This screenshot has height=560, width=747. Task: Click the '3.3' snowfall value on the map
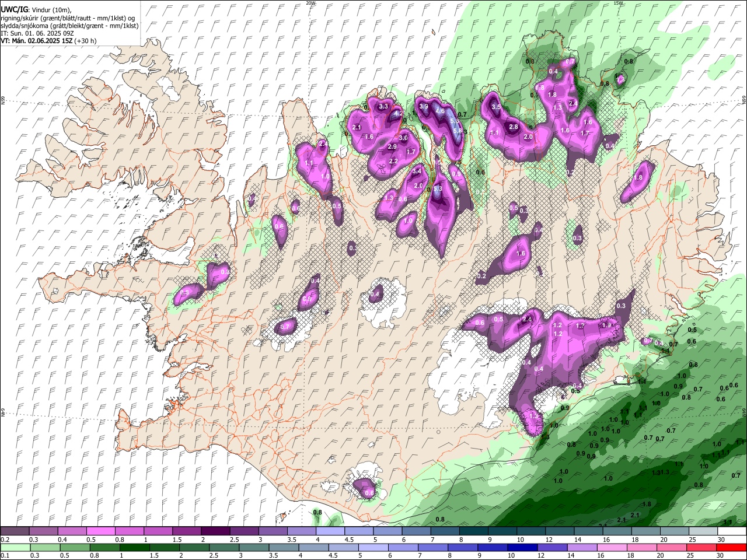click(383, 107)
